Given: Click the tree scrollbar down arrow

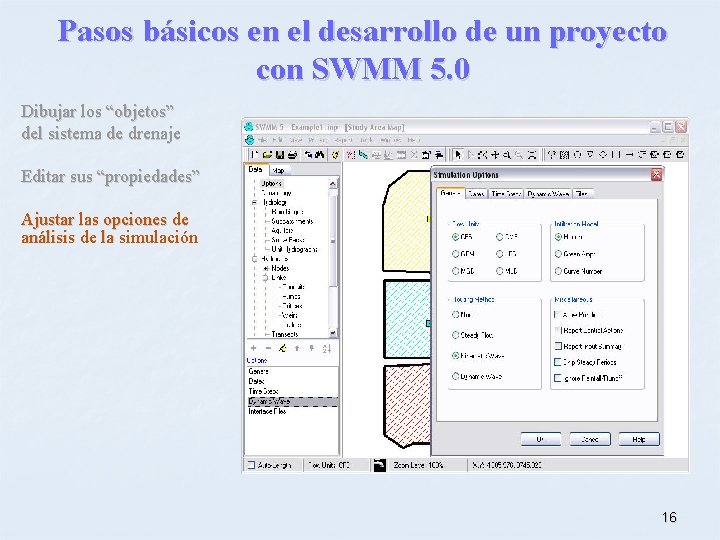Looking at the screenshot, I should click(333, 333).
